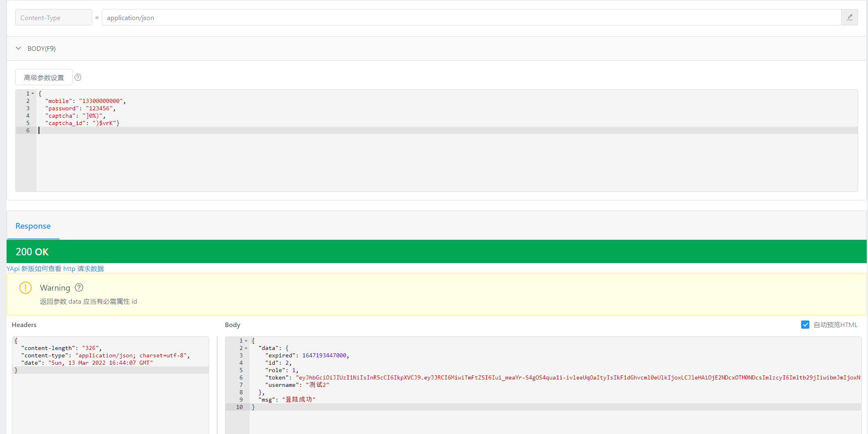Click the "msg": "登陆成功" line
The image size is (868, 434).
pos(287,400)
